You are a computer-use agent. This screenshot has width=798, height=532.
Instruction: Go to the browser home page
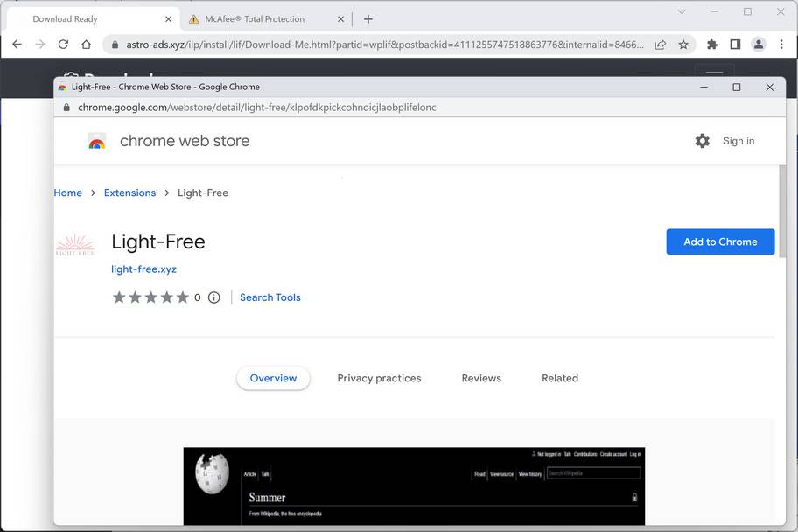point(86,45)
